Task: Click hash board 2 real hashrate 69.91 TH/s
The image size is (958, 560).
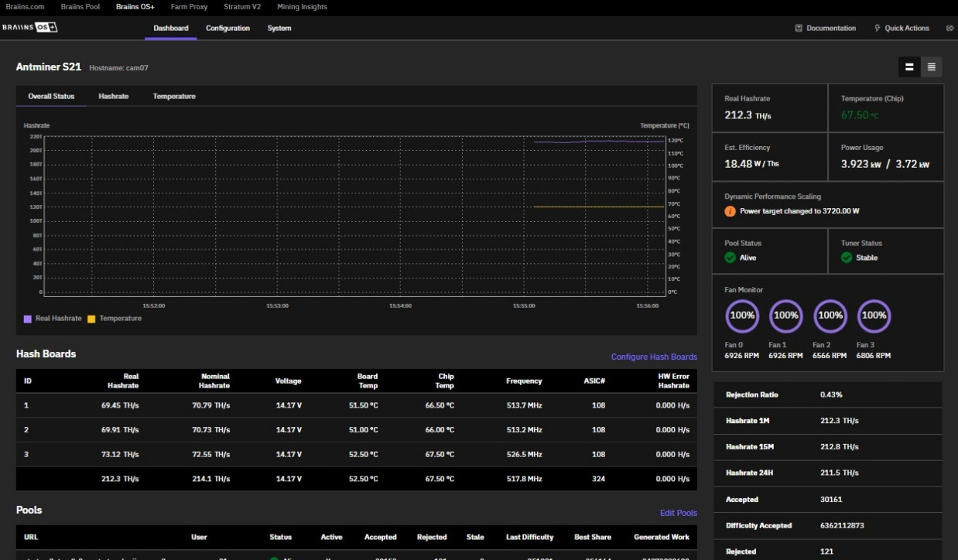Action: 120,430
